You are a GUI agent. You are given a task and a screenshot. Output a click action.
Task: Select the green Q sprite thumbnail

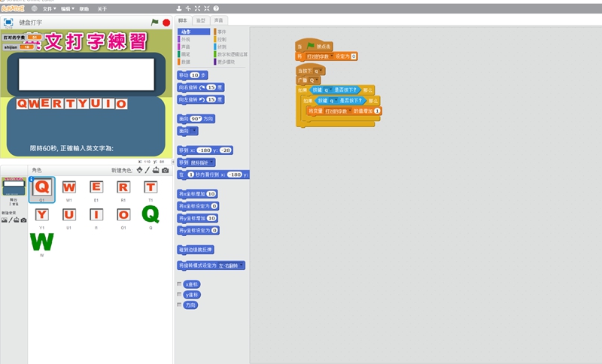coord(150,216)
